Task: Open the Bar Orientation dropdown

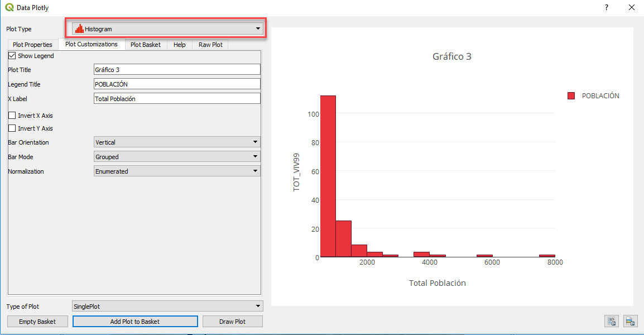Action: pyautogui.click(x=255, y=142)
